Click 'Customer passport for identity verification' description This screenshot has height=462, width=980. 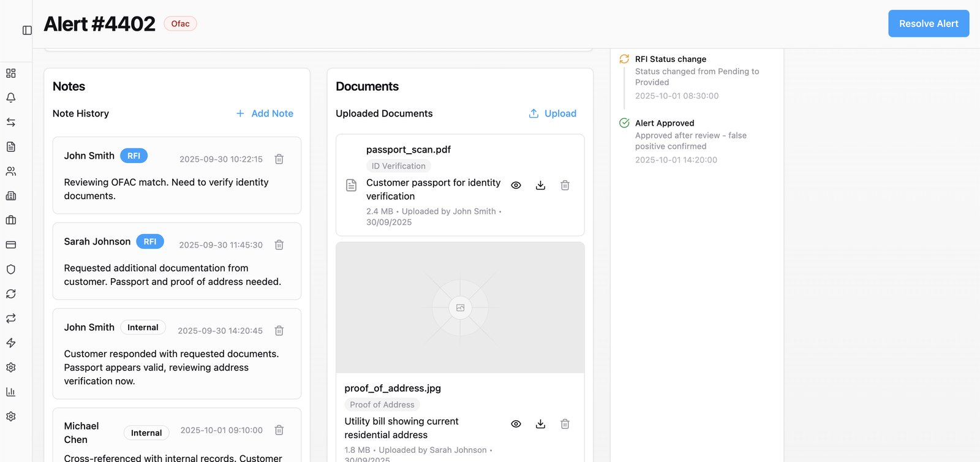point(433,189)
